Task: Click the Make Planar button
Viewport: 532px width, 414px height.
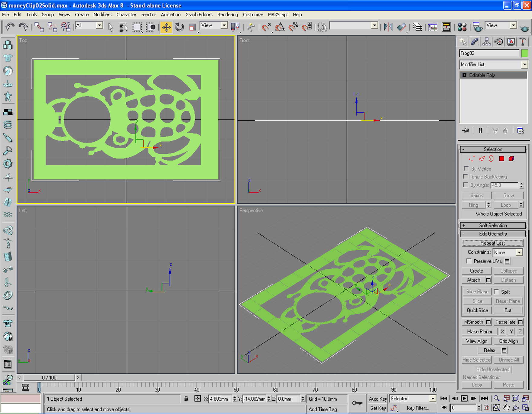Action: (479, 331)
